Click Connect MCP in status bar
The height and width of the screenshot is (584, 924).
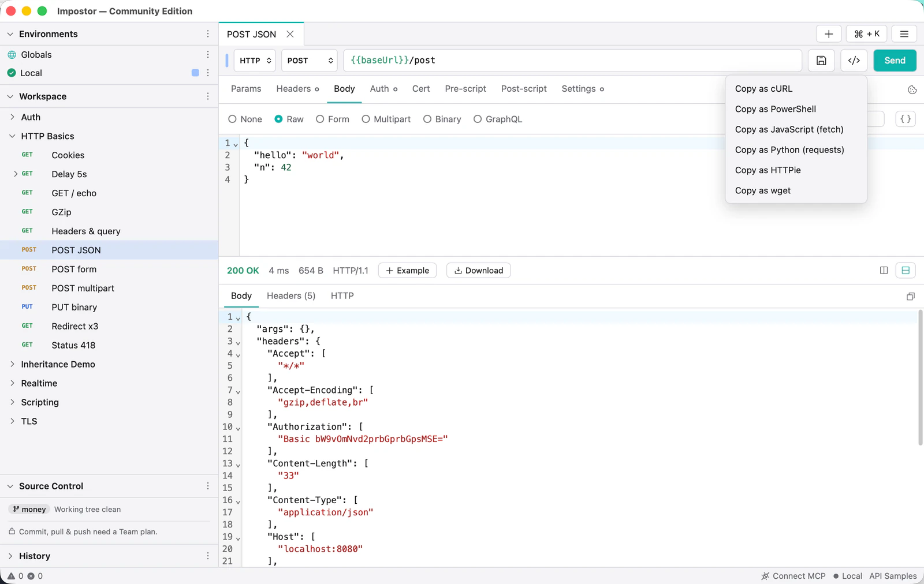[x=793, y=576]
